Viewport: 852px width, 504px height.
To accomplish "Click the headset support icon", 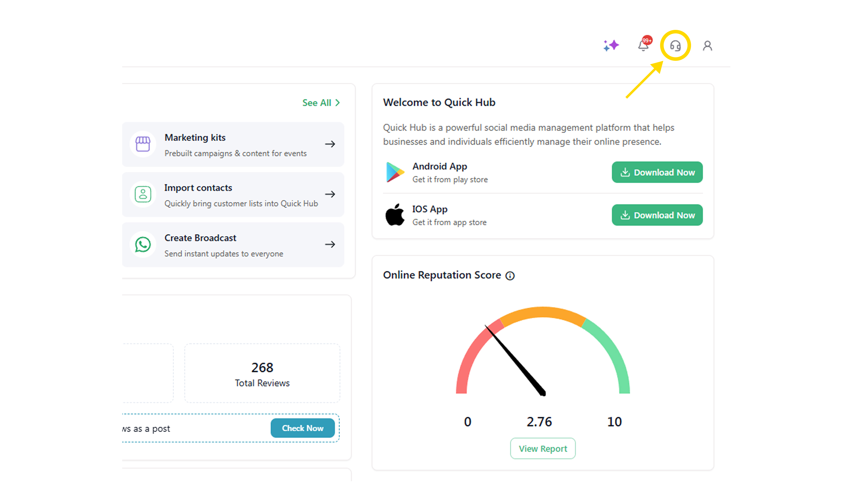I will click(675, 46).
